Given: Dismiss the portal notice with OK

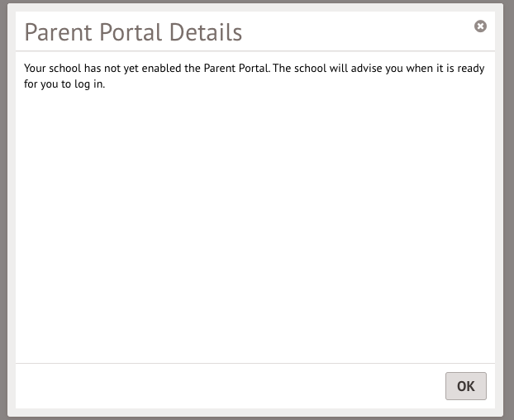Looking at the screenshot, I should point(466,386).
